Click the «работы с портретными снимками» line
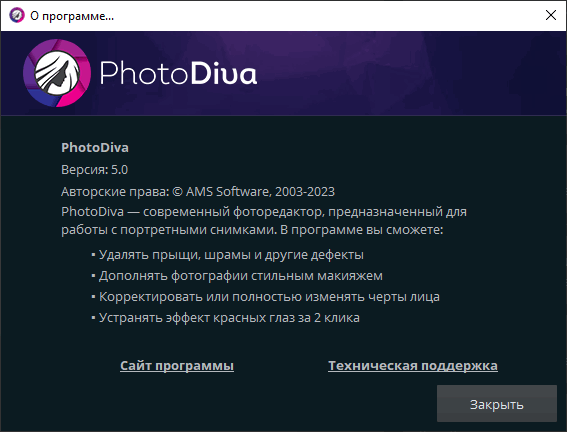 [x=252, y=230]
